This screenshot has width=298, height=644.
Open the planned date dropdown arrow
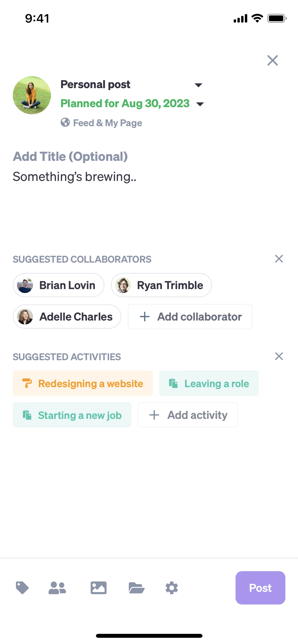[200, 104]
